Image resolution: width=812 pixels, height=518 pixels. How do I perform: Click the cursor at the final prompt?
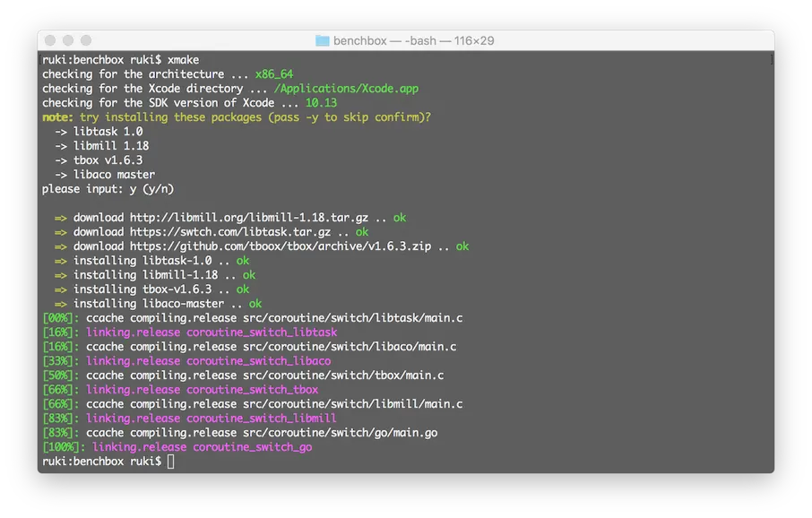(x=171, y=461)
